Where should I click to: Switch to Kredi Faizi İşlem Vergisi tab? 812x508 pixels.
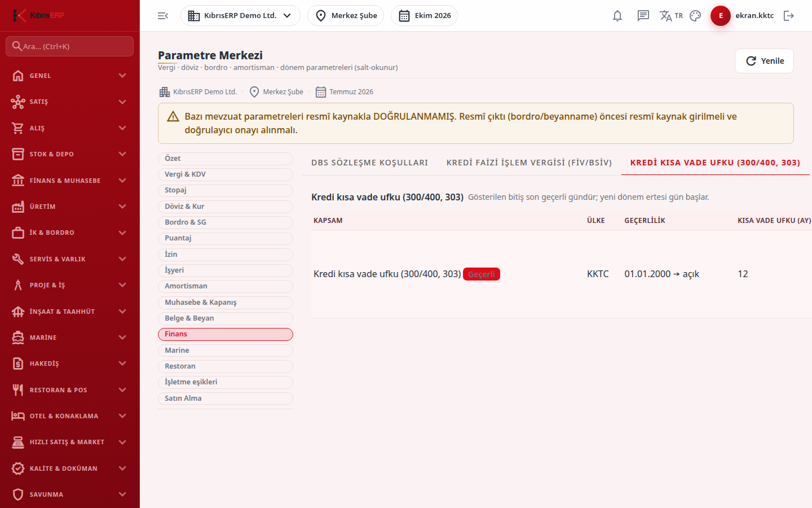[x=529, y=163]
